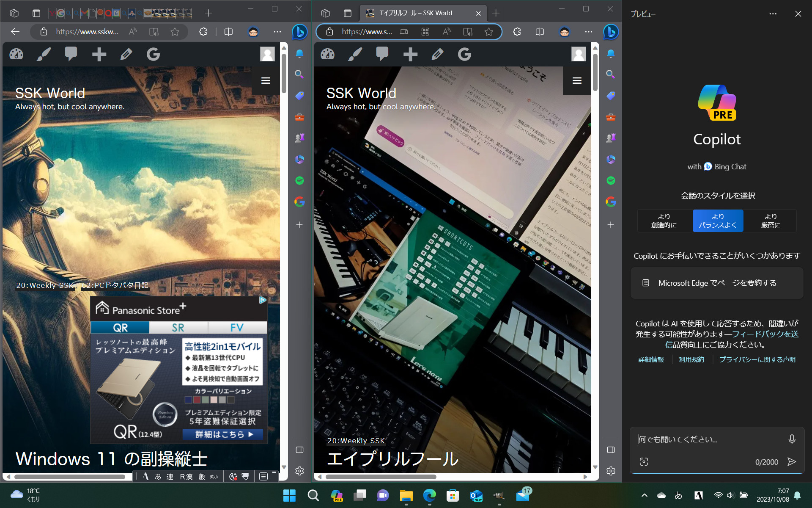The width and height of the screenshot is (812, 508).
Task: Open tools briefcase icon in right Edge sidebar
Action: coord(611,117)
